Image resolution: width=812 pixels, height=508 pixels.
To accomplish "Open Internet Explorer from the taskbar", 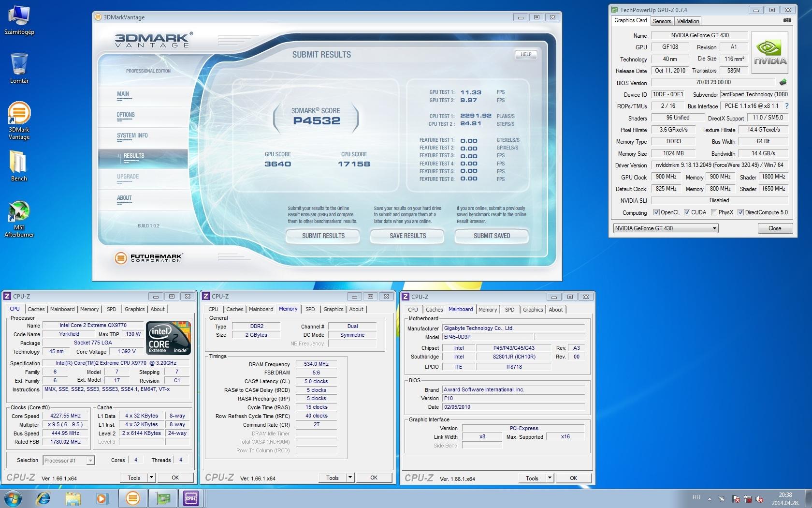I will pyautogui.click(x=43, y=498).
